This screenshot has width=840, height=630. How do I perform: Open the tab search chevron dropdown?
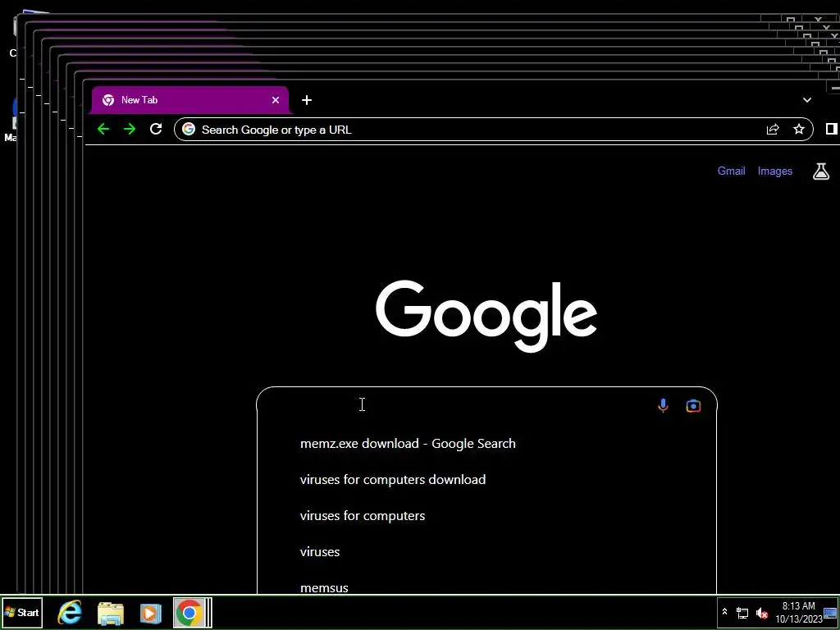pyautogui.click(x=807, y=100)
